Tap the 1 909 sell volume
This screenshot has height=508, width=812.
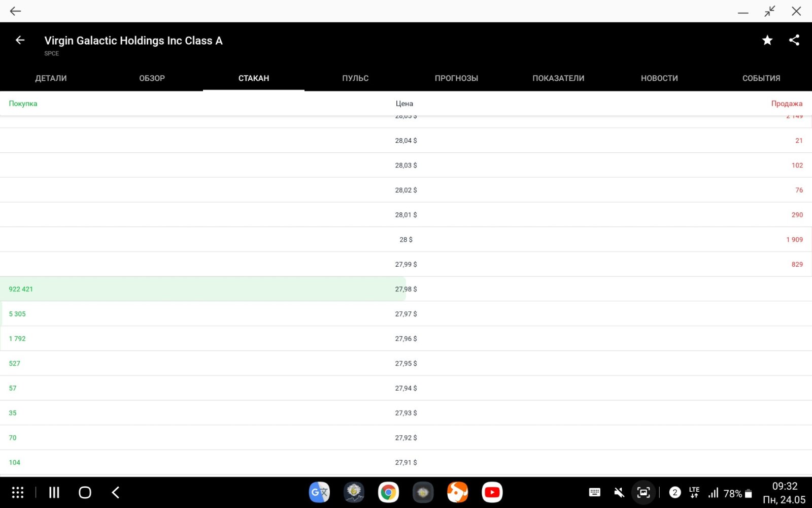[795, 239]
